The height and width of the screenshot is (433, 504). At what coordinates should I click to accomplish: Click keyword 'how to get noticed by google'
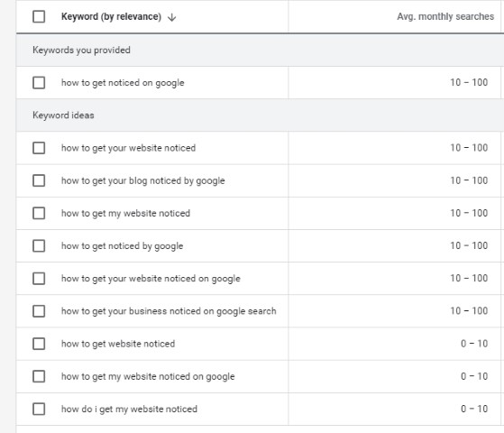click(x=122, y=246)
